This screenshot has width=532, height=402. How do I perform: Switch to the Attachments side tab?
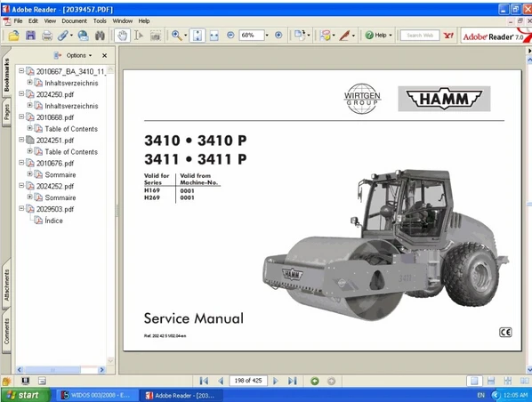(6, 285)
